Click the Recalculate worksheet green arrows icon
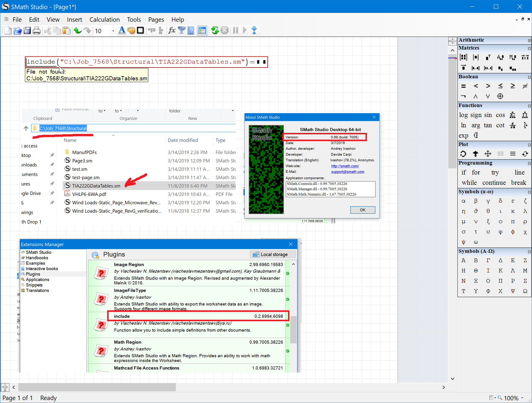 215,31
